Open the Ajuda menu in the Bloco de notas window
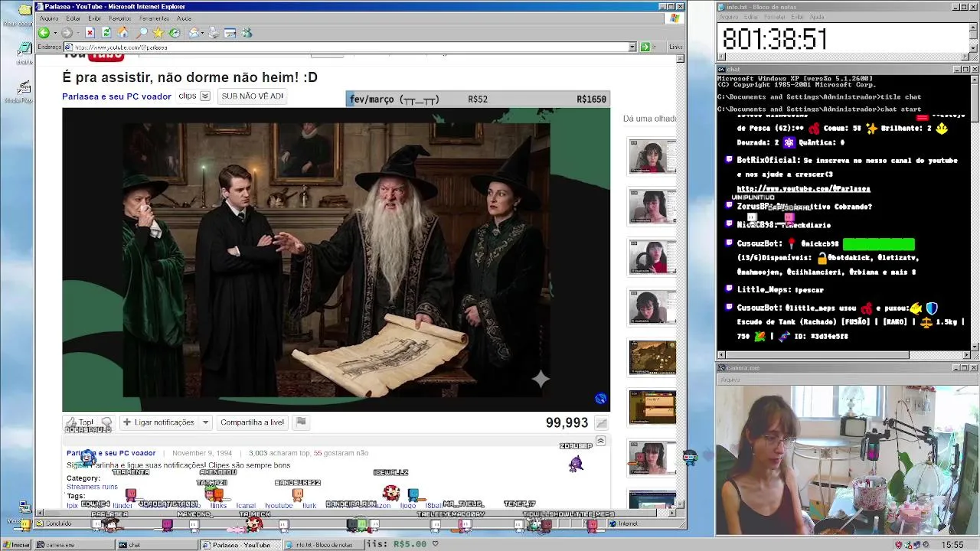The width and height of the screenshot is (980, 551). tap(817, 17)
